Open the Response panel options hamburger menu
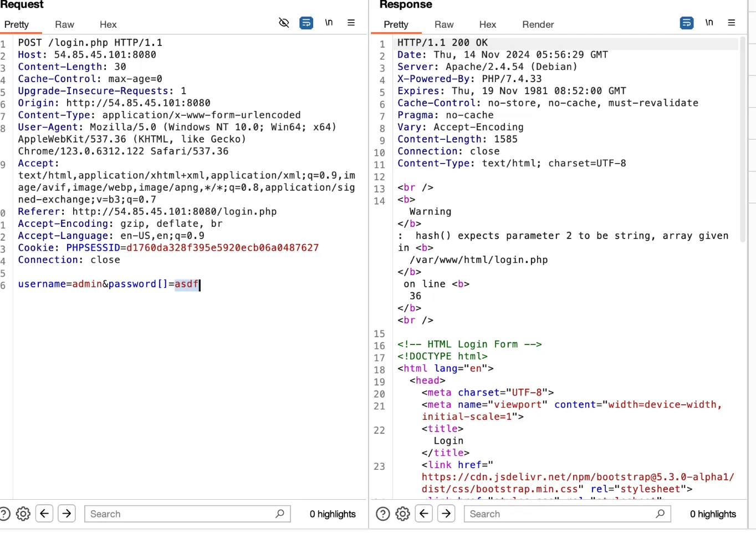 pos(732,23)
